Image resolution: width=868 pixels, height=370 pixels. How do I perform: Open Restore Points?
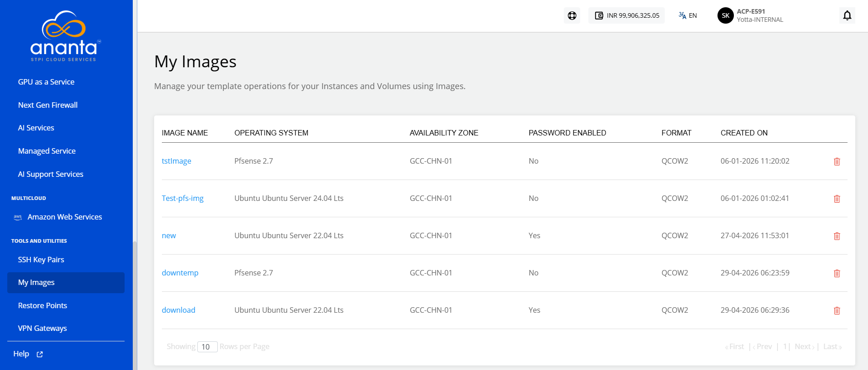pos(43,305)
